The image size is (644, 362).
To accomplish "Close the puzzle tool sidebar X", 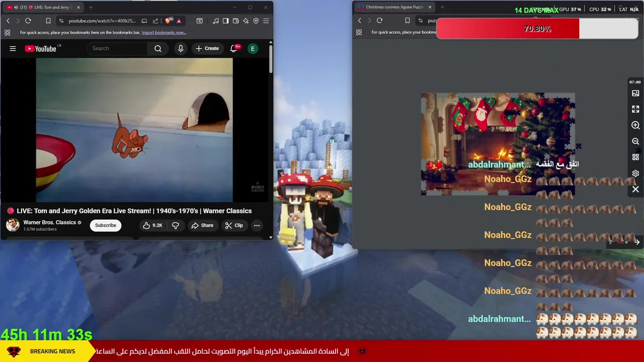I will (635, 190).
